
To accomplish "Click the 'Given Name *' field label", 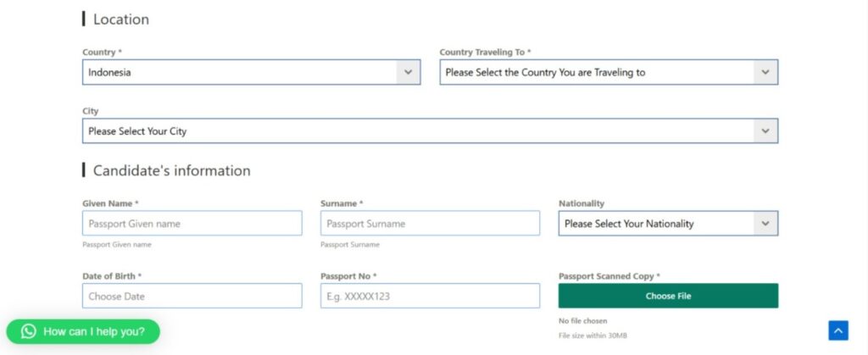I will tap(110, 203).
